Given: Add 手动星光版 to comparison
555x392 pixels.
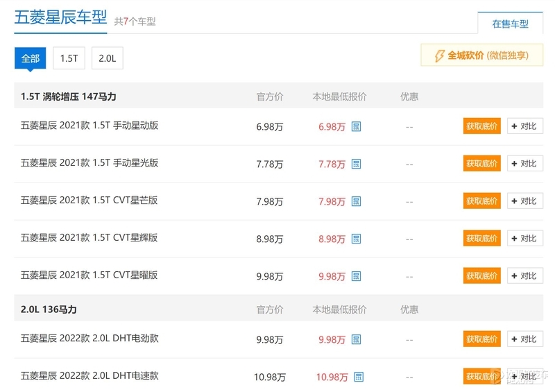Looking at the screenshot, I should 525,164.
